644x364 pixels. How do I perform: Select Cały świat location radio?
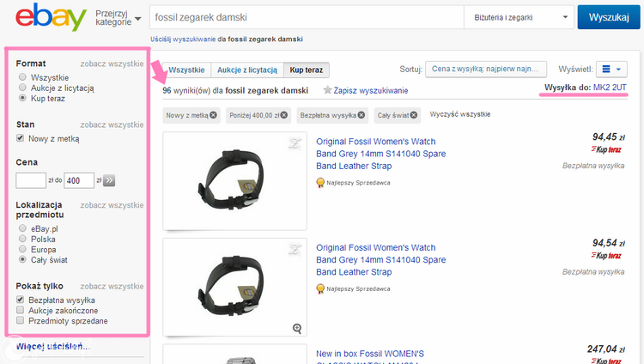(22, 259)
